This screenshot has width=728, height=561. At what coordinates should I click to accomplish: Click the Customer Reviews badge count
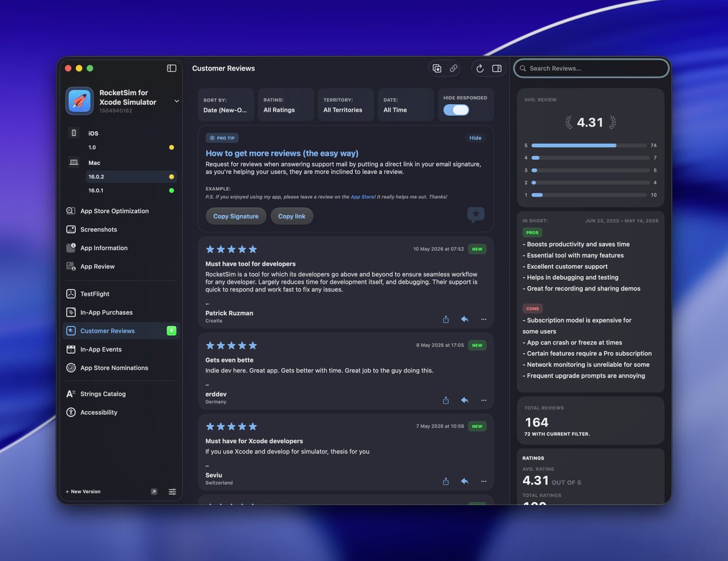point(172,331)
